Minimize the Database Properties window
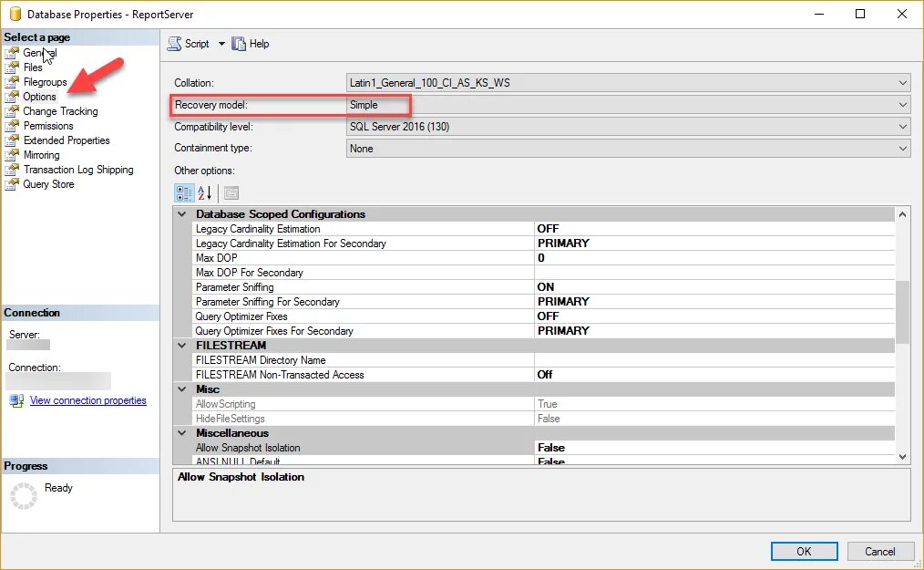The width and height of the screenshot is (924, 570). pyautogui.click(x=819, y=14)
